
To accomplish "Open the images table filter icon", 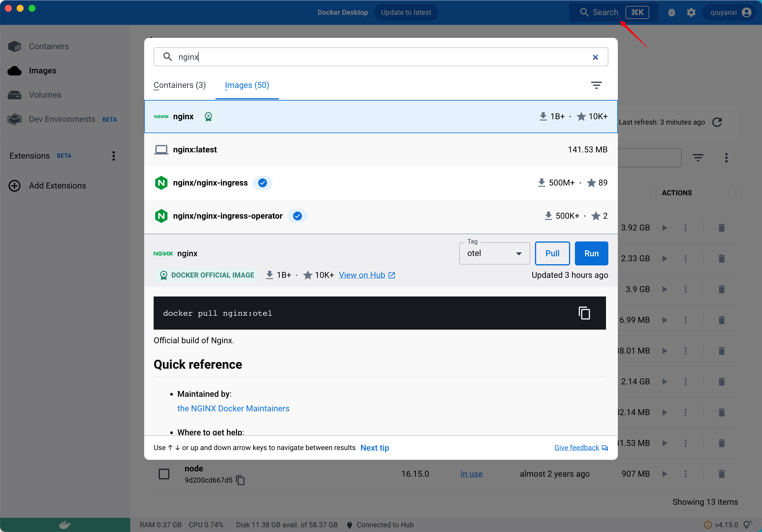I will [x=698, y=157].
